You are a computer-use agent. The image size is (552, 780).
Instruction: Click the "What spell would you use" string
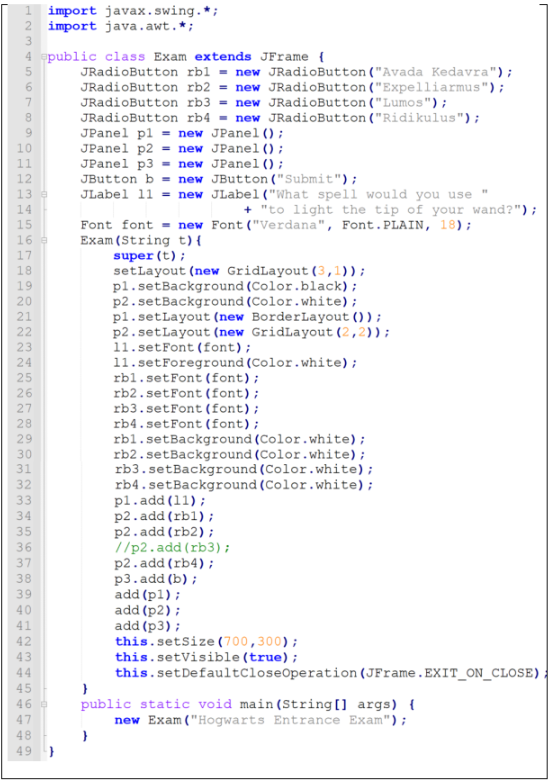tap(378, 195)
